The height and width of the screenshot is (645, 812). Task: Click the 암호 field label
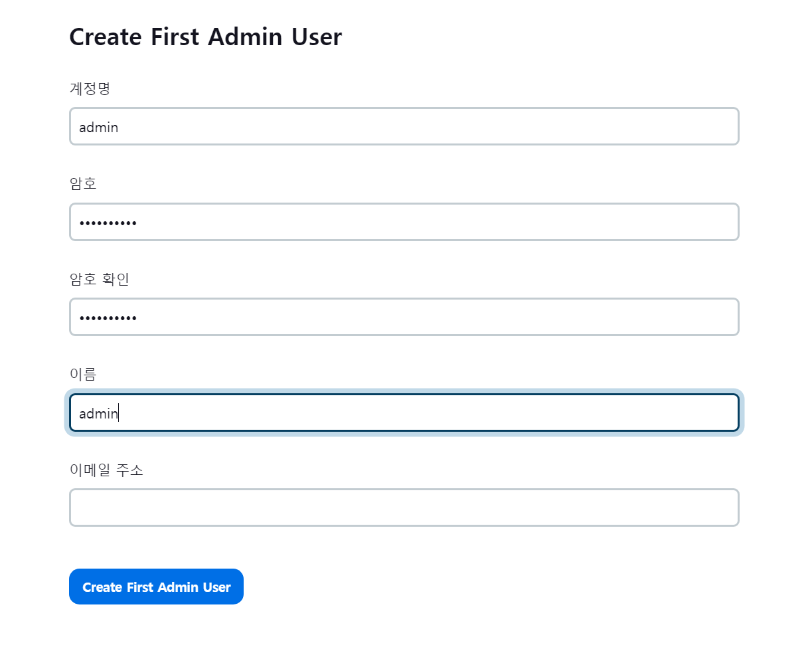83,183
